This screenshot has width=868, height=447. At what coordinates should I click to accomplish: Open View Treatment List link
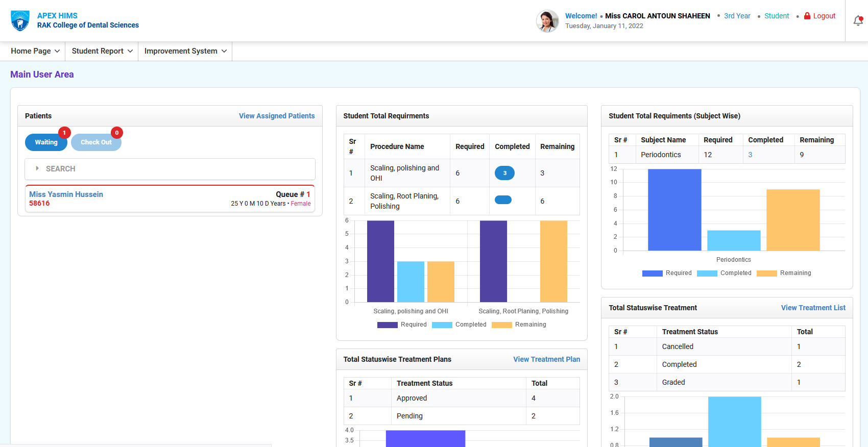click(813, 308)
